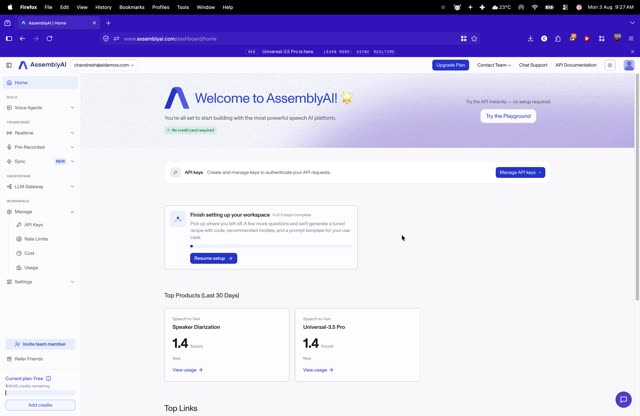640x416 pixels.
Task: Open Refer Friends link
Action: click(x=25, y=359)
